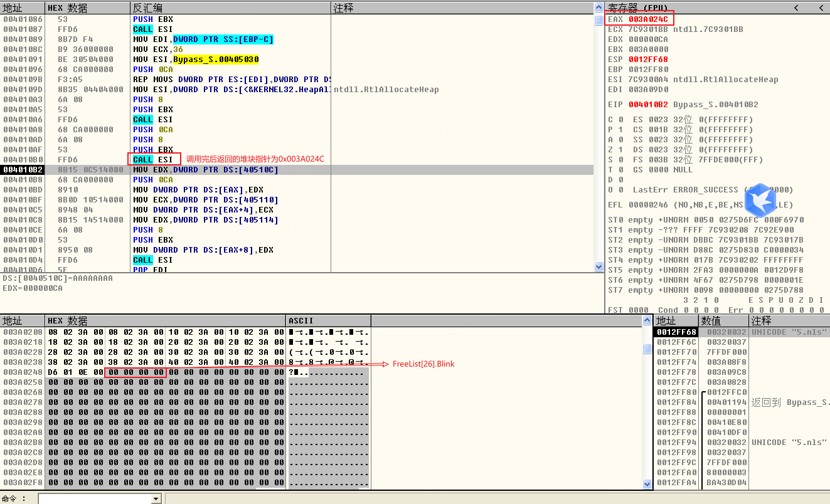830x504 pixels.
Task: Click the ASCII column header
Action: [328, 320]
